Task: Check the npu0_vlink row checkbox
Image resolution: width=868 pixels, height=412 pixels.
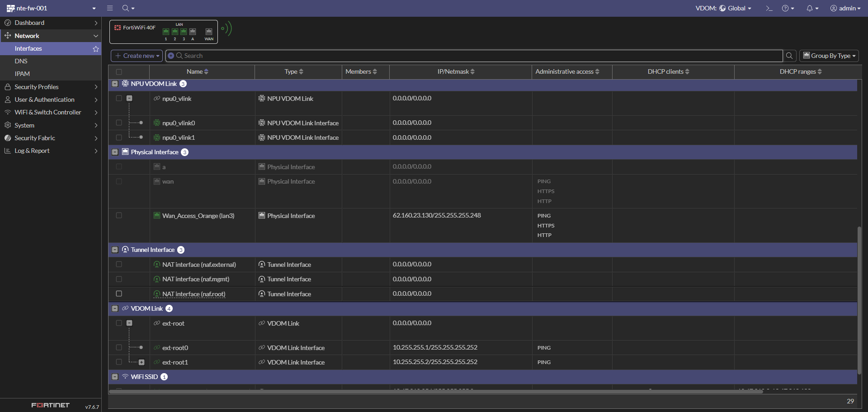Action: (x=119, y=98)
